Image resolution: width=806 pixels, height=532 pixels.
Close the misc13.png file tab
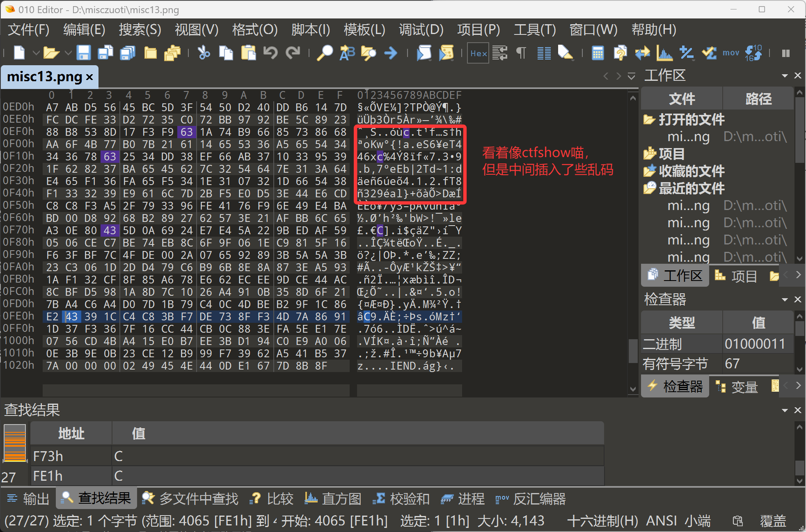89,77
